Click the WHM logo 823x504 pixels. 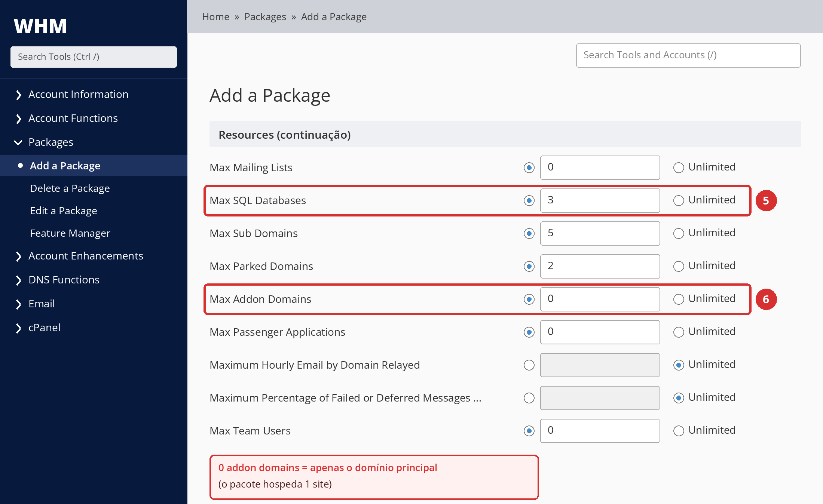(40, 26)
